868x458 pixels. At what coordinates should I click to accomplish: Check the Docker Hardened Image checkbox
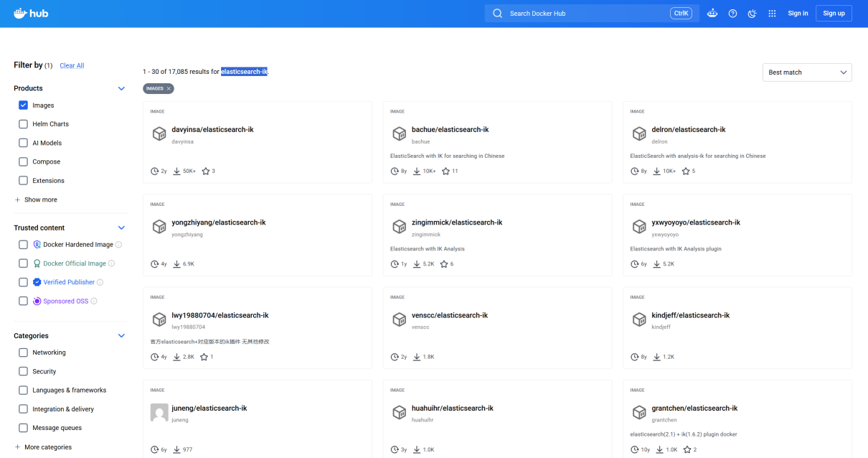pyautogui.click(x=23, y=245)
